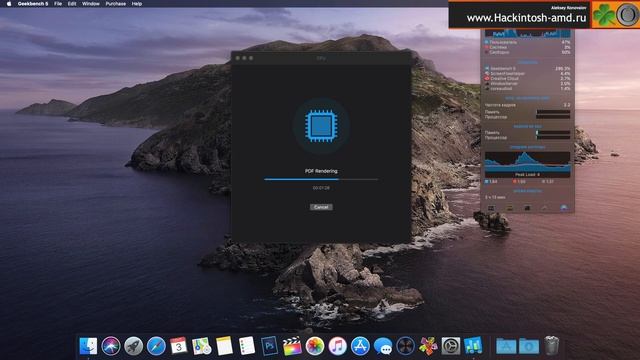
Task: Open the App Store icon
Action: pos(360,346)
